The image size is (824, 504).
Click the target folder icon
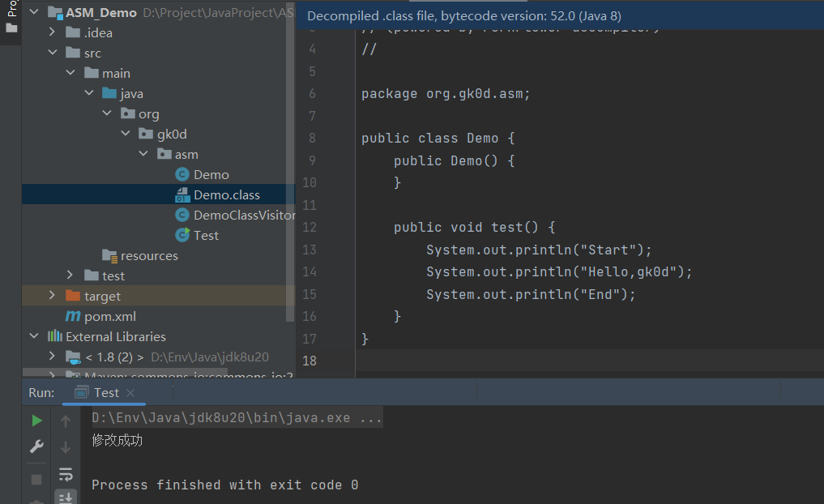(73, 296)
